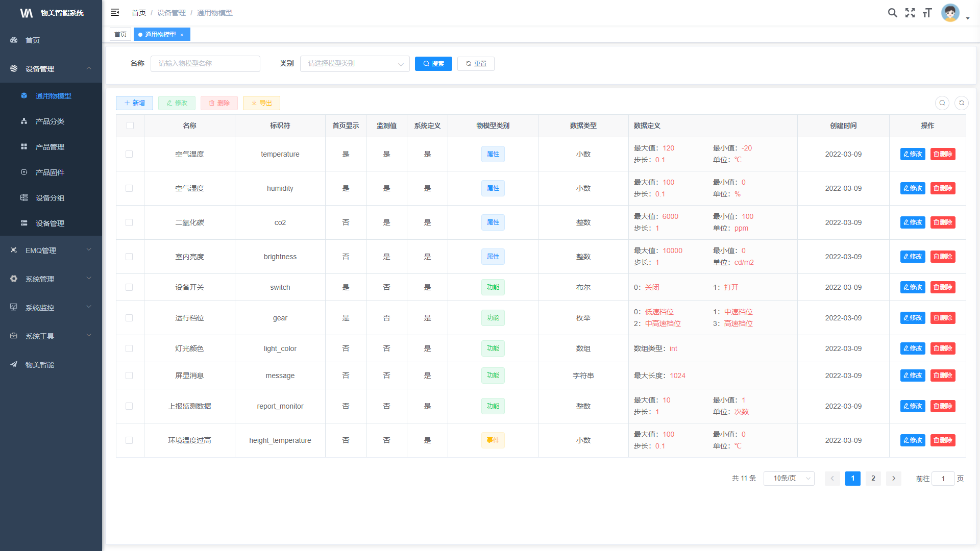Open the 类别 model type dropdown
This screenshot has width=980, height=551.
pyautogui.click(x=355, y=64)
